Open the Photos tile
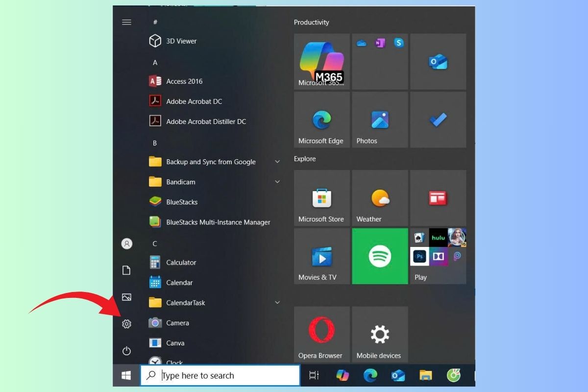 tap(380, 120)
